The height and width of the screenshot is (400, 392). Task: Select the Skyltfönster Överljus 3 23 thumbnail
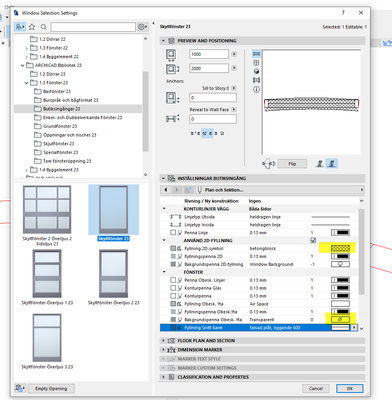point(47,338)
